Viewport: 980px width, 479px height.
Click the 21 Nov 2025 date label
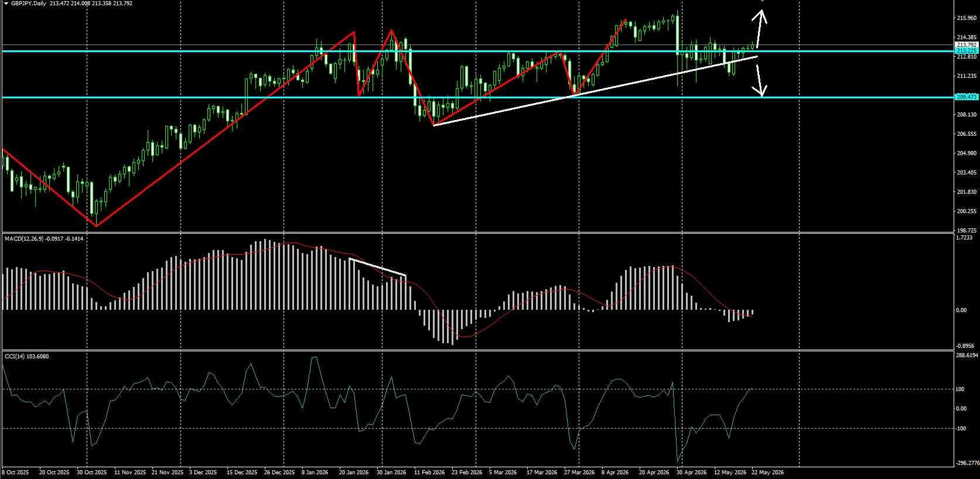(168, 472)
